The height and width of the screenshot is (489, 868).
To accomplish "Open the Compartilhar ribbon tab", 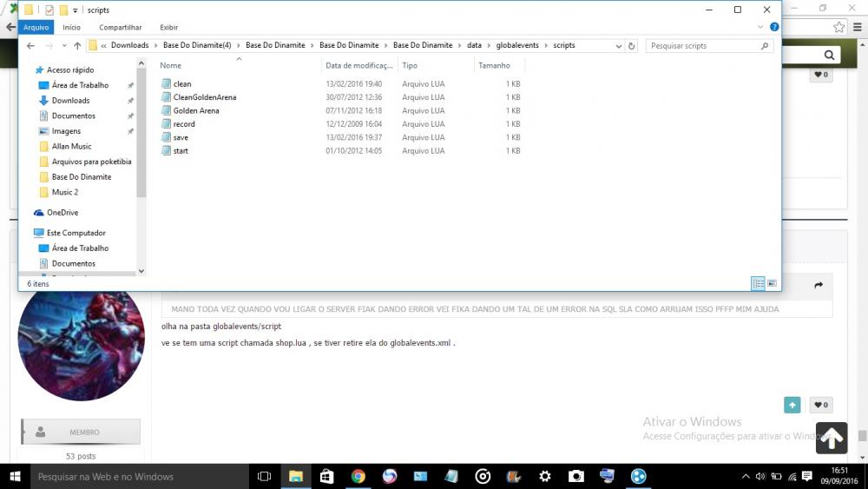I will point(120,27).
